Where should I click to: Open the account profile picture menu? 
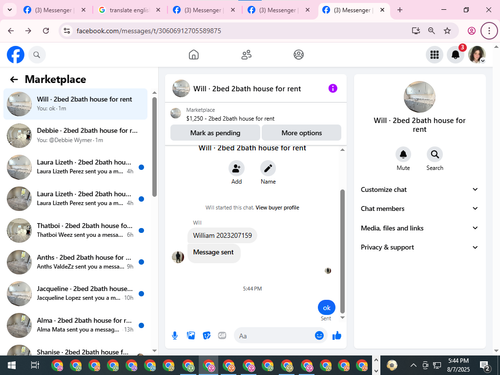tap(477, 55)
